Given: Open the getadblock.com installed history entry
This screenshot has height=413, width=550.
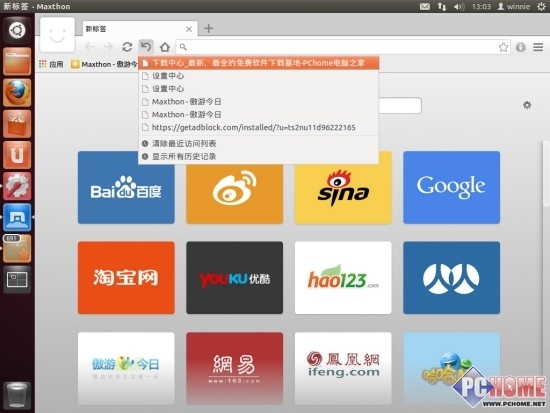Looking at the screenshot, I should pos(259,127).
